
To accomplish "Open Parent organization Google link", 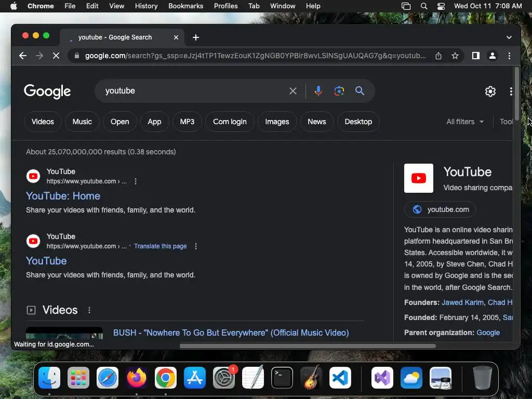I will point(488,333).
